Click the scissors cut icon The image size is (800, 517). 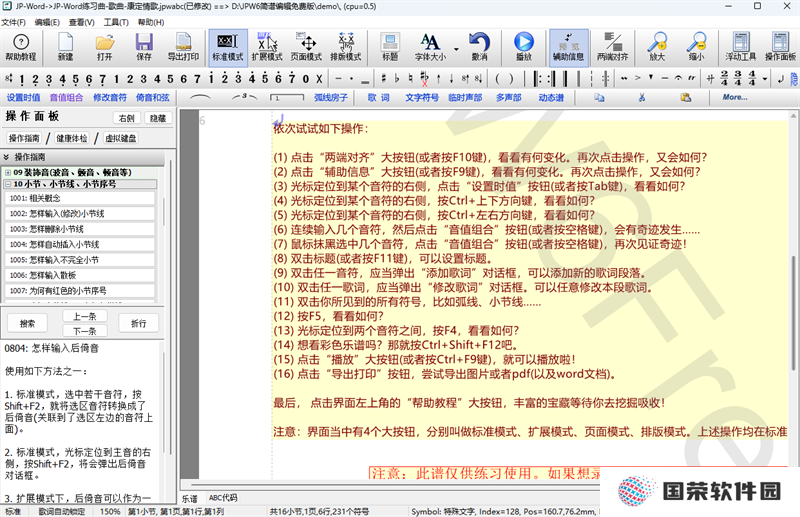[x=642, y=97]
